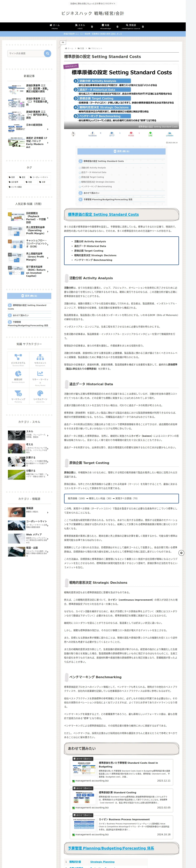Bookmark article on Hatena (はてブ)
Viewport: 196px width, 868px height.
tap(112, 134)
